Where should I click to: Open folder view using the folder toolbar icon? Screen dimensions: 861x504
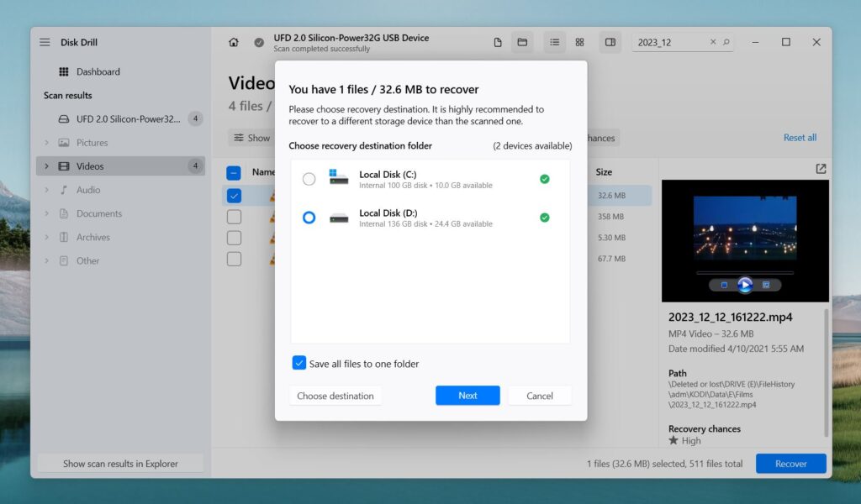522,41
